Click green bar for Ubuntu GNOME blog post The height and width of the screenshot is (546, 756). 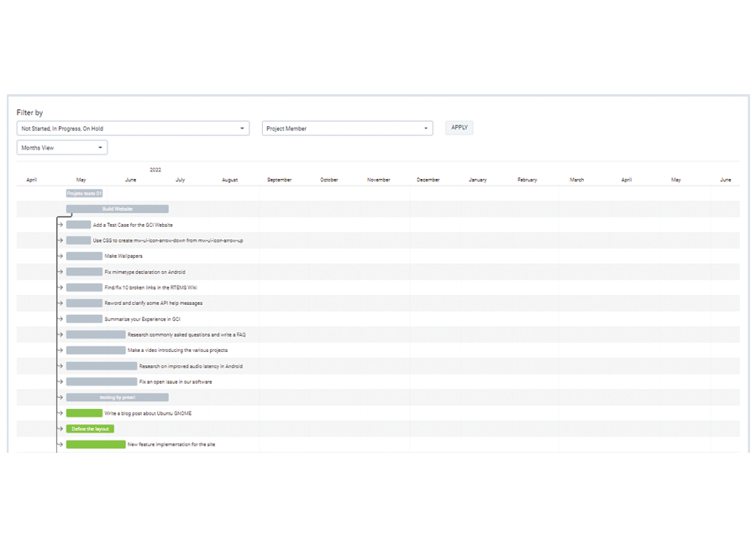point(84,413)
